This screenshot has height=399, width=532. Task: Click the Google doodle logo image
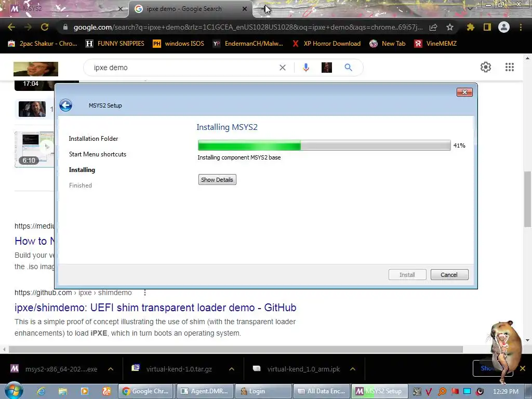coord(36,69)
